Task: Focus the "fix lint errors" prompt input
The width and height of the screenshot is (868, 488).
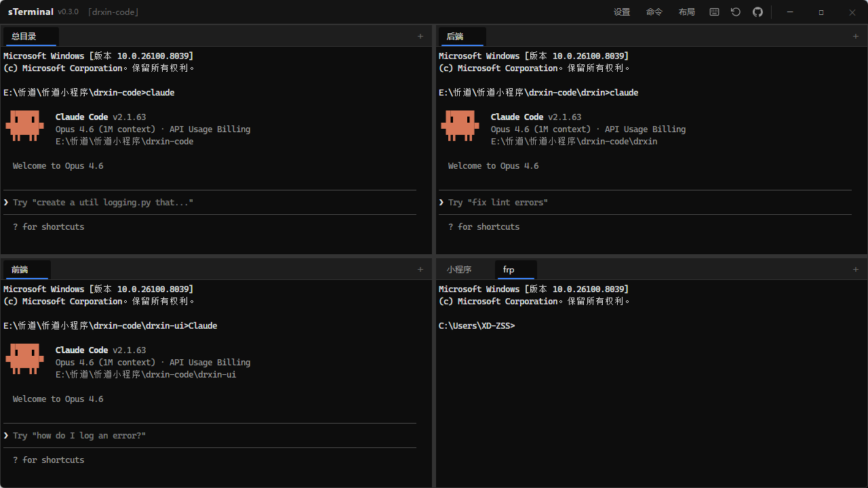Action: pyautogui.click(x=645, y=203)
